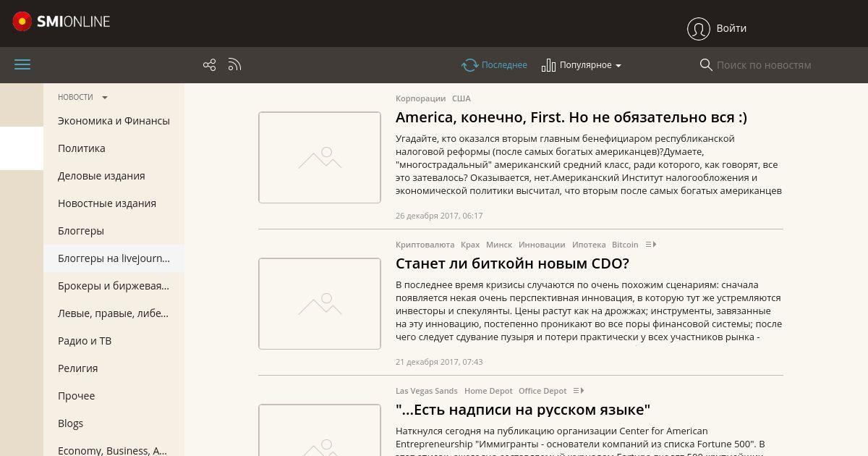The height and width of the screenshot is (456, 868).
Task: Open thumbnail of биткойн CDO article
Action: point(320,303)
